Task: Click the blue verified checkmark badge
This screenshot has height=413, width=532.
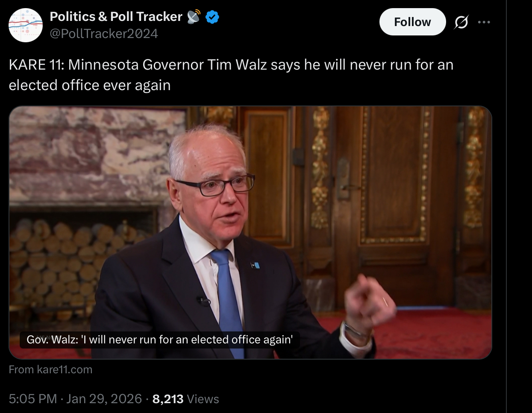Action: (212, 17)
